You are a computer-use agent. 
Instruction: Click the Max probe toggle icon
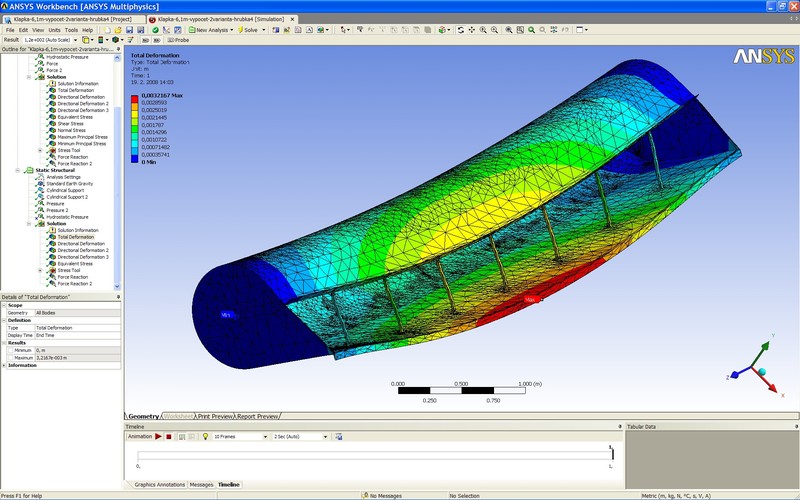(x=146, y=40)
